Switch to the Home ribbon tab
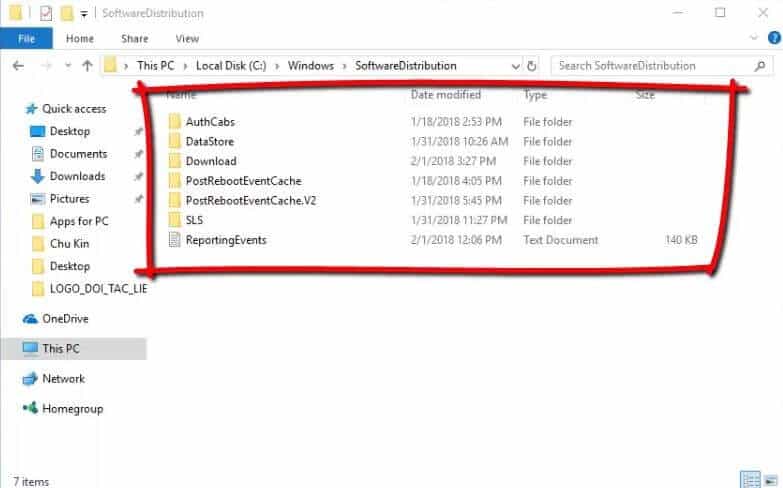 (80, 38)
